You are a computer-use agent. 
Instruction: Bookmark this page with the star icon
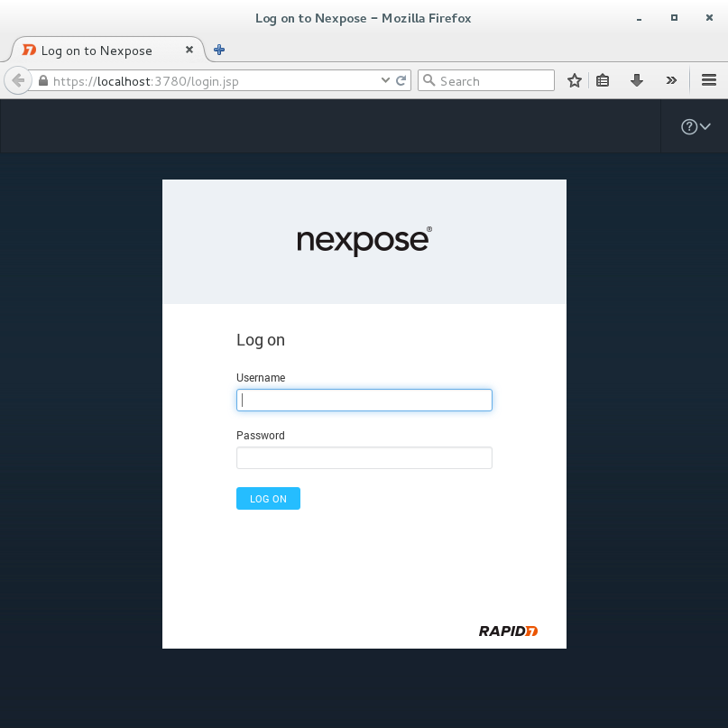575,81
